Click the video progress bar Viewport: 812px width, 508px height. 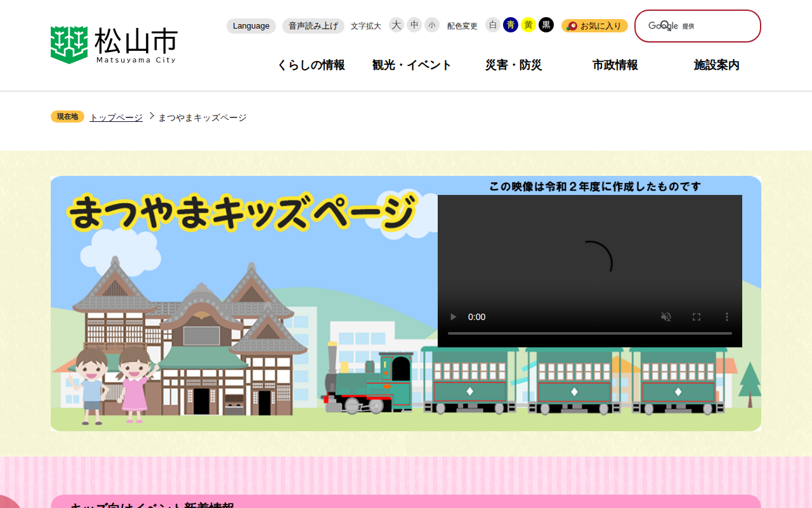click(x=590, y=333)
